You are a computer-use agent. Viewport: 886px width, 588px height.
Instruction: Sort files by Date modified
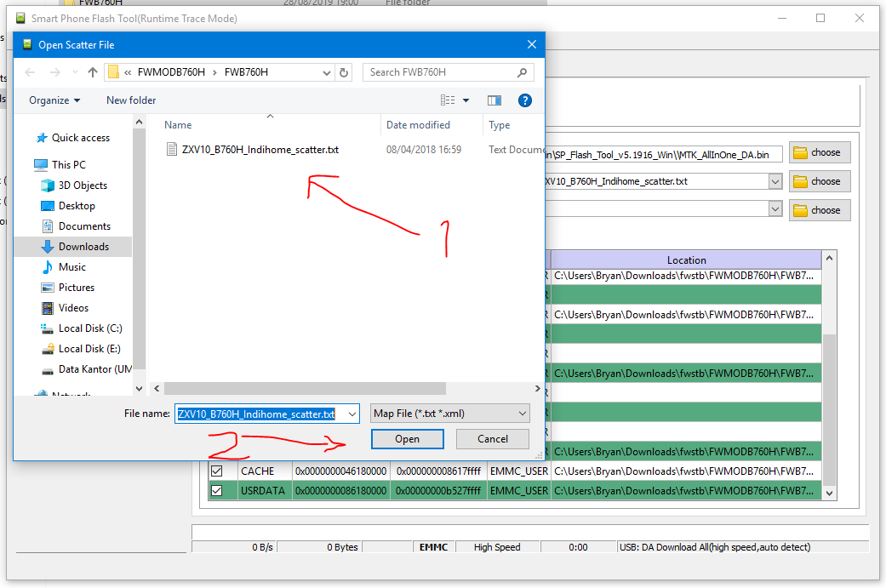(418, 125)
